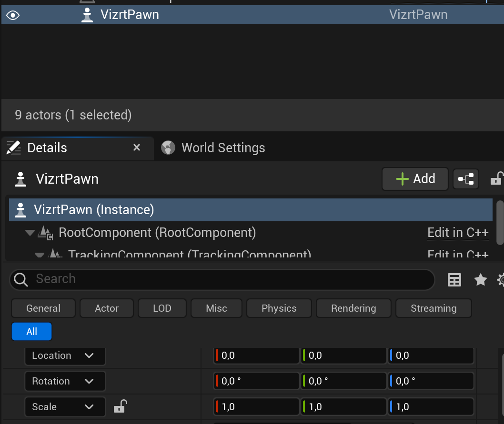Viewport: 504px width, 424px height.
Task: Click the search magnifier icon
Action: pyautogui.click(x=21, y=279)
